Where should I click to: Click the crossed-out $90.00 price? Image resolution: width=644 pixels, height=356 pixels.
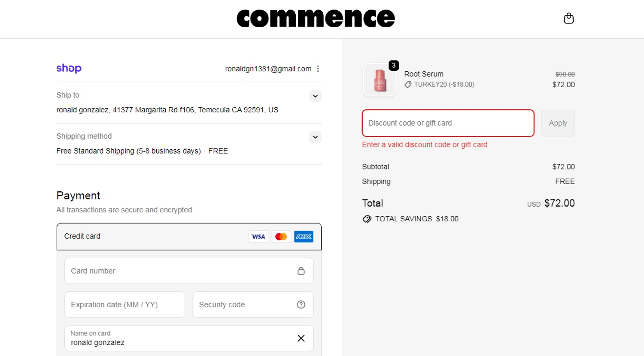[x=565, y=74]
